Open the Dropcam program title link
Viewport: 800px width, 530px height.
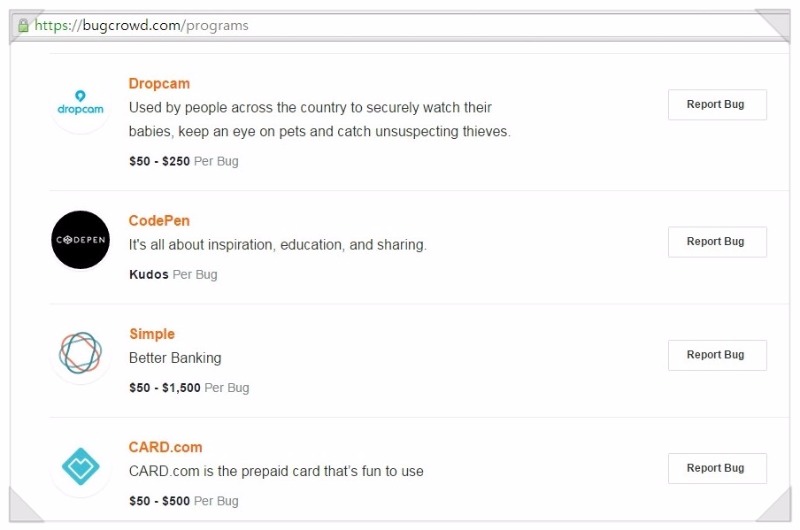[x=159, y=84]
